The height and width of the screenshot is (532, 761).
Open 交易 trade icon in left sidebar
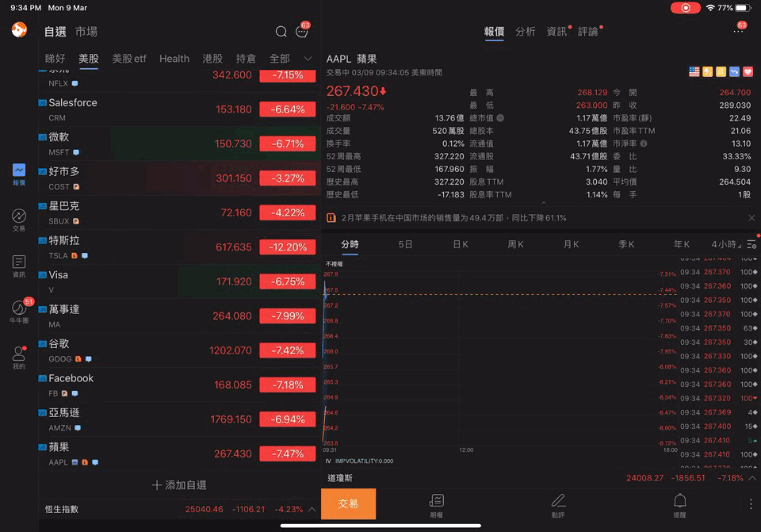[x=19, y=220]
